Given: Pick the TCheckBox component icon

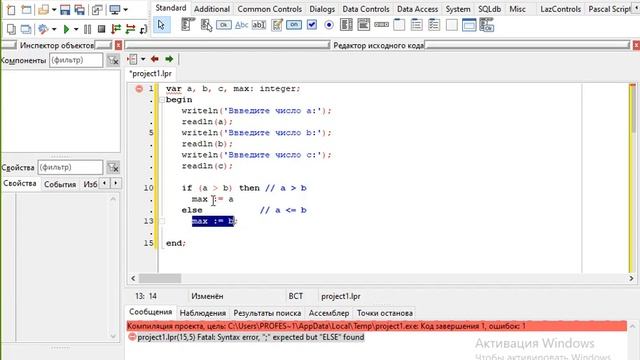Looking at the screenshot, I should [311, 25].
